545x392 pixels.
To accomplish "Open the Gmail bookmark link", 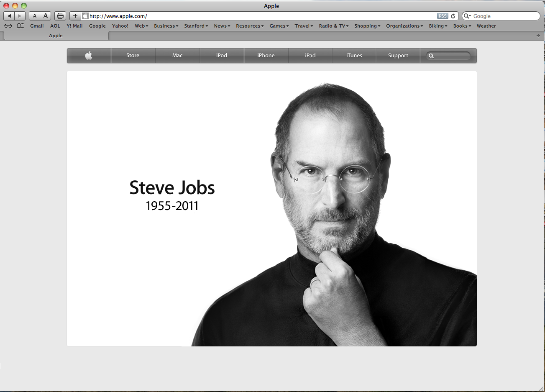I will pyautogui.click(x=37, y=26).
